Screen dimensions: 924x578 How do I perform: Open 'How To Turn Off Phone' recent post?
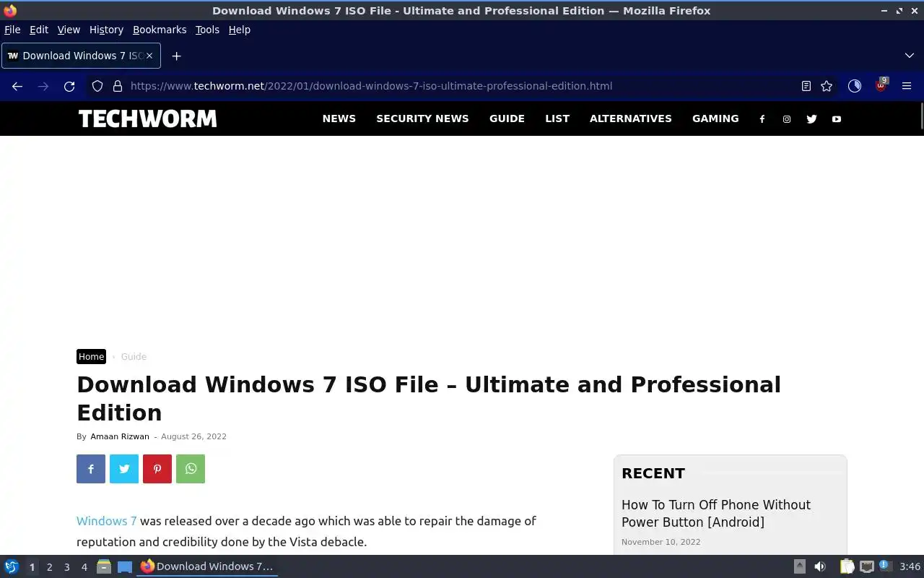point(716,514)
